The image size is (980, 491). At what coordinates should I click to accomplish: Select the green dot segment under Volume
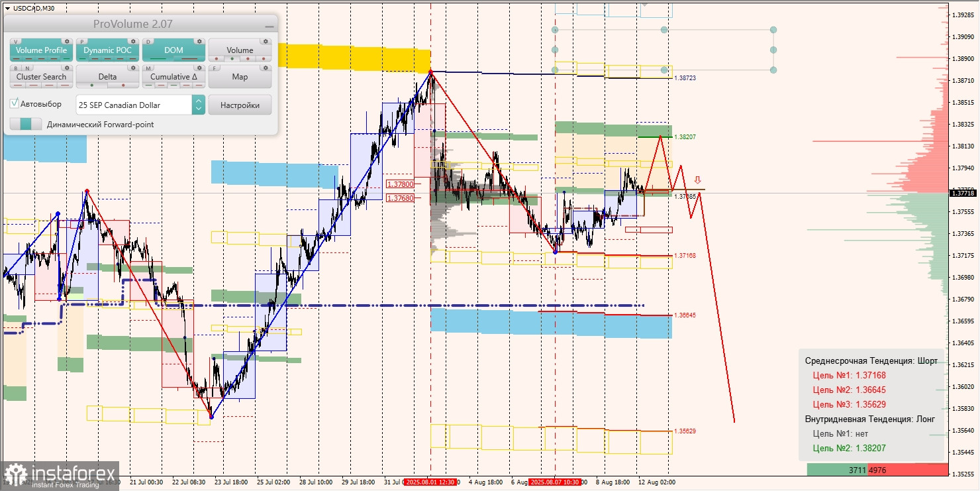coord(232,59)
